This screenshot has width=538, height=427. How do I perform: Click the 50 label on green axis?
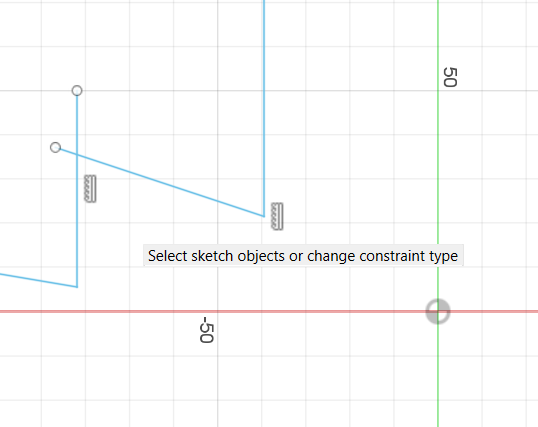[x=450, y=77]
